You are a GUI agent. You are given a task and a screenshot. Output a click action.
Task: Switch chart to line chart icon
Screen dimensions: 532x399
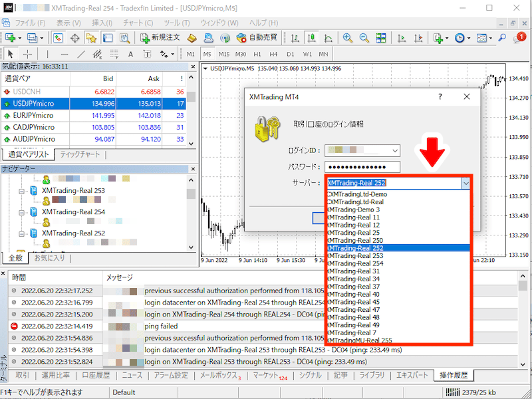click(x=328, y=38)
